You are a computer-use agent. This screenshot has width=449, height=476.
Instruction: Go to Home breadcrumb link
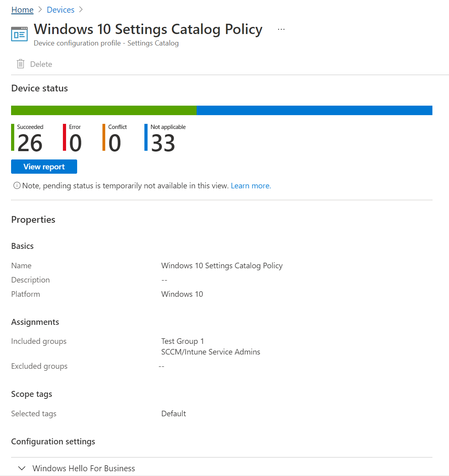pyautogui.click(x=23, y=9)
